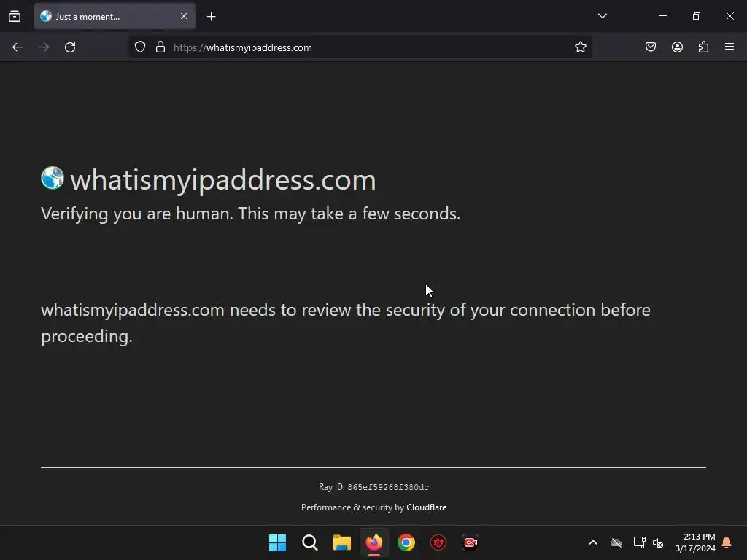The width and height of the screenshot is (747, 560).
Task: Close the 'Just a moment...' tab
Action: (184, 16)
